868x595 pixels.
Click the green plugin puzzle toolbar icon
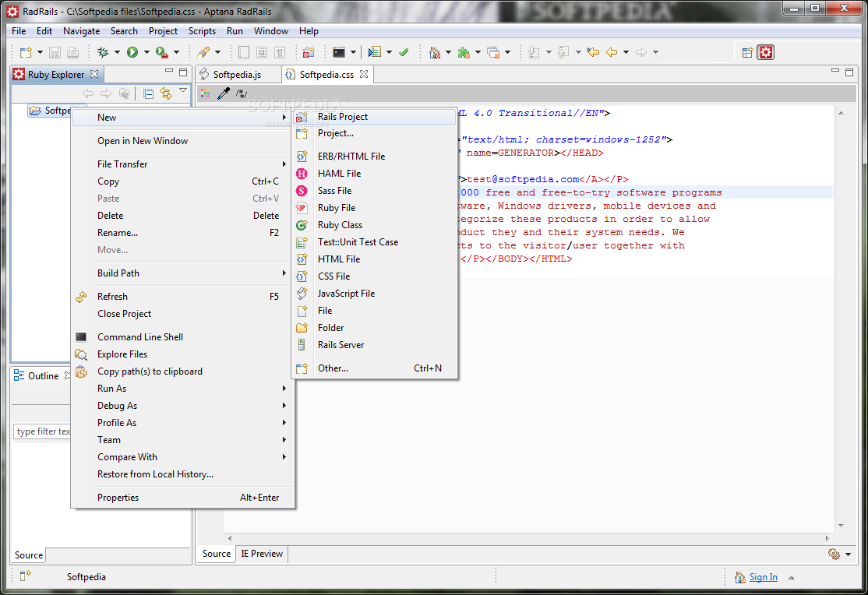point(464,52)
